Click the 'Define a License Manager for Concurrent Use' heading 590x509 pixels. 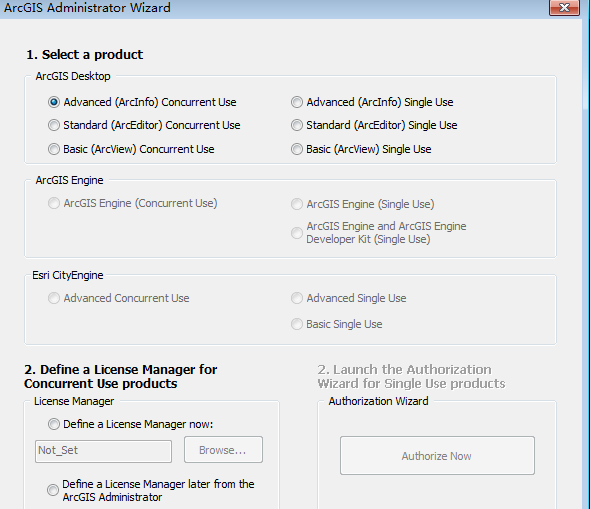pyautogui.click(x=120, y=377)
